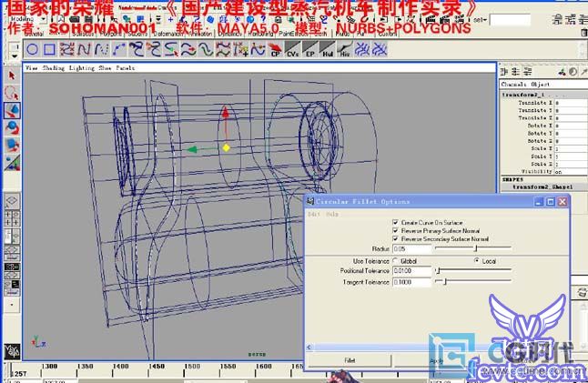Open Lighting menu in viewport panel
Screen dimensions: 588x383
81,68
